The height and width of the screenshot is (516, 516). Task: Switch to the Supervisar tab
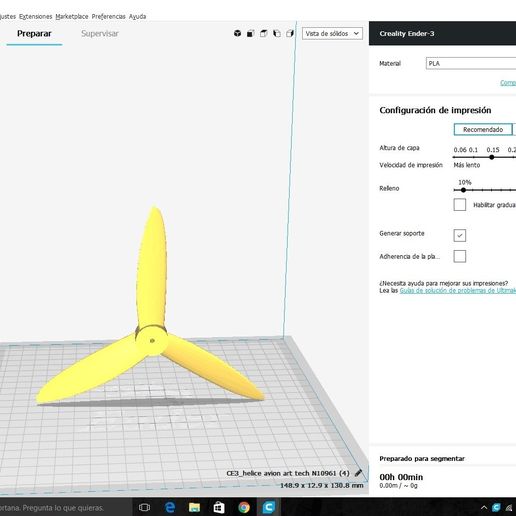point(100,34)
